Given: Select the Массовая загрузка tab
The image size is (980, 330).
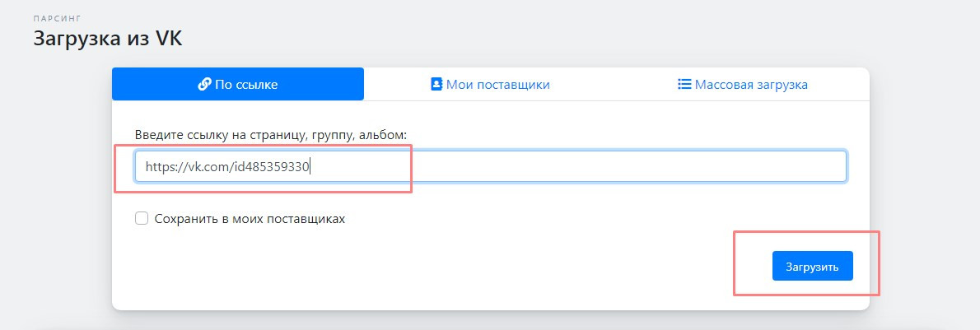Looking at the screenshot, I should tap(742, 84).
